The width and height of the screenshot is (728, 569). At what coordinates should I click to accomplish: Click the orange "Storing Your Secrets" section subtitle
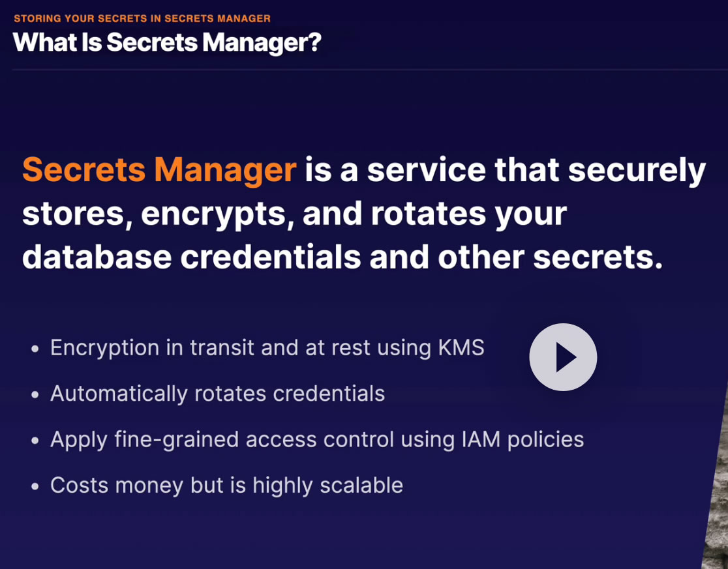click(x=142, y=18)
